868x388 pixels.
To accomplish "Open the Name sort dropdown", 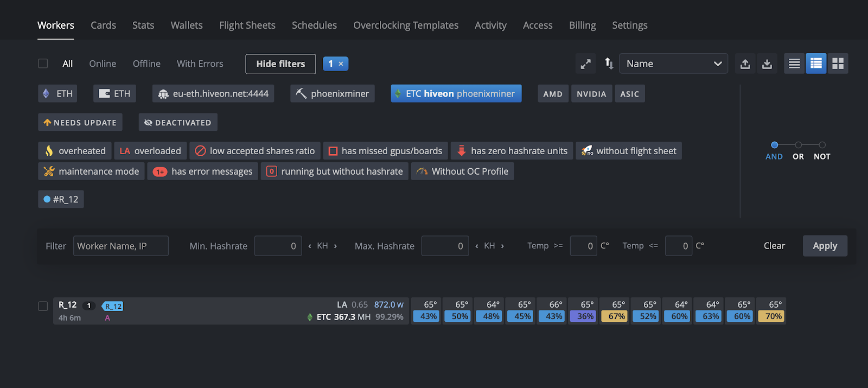I will pos(673,64).
